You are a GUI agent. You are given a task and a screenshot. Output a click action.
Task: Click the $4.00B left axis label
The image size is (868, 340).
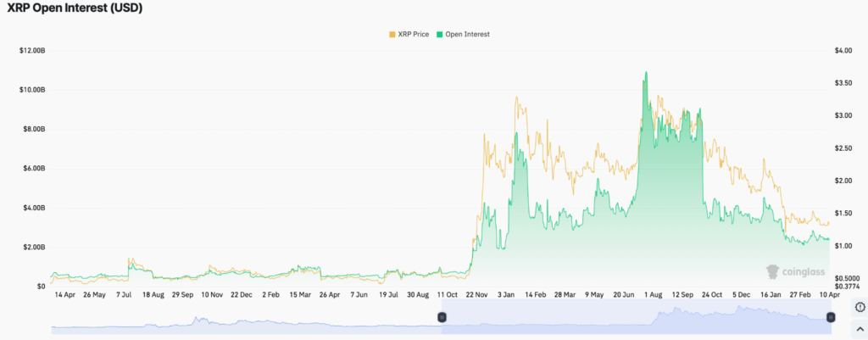[x=33, y=208]
